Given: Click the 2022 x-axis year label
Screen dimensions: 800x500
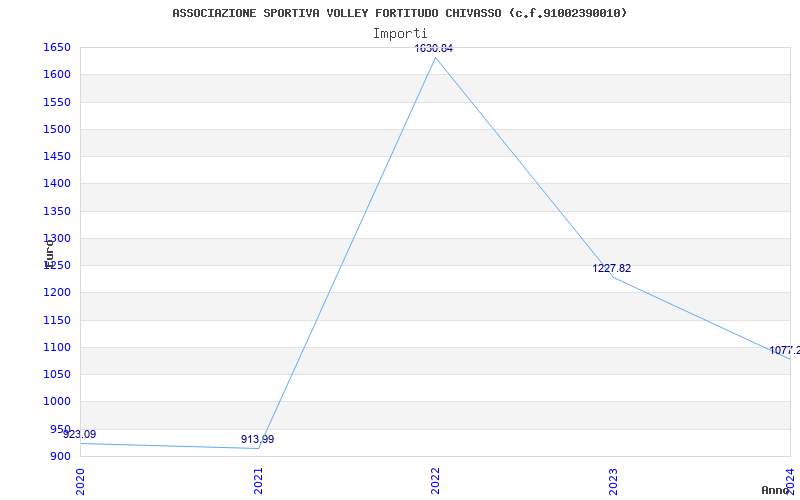Looking at the screenshot, I should point(435,482).
